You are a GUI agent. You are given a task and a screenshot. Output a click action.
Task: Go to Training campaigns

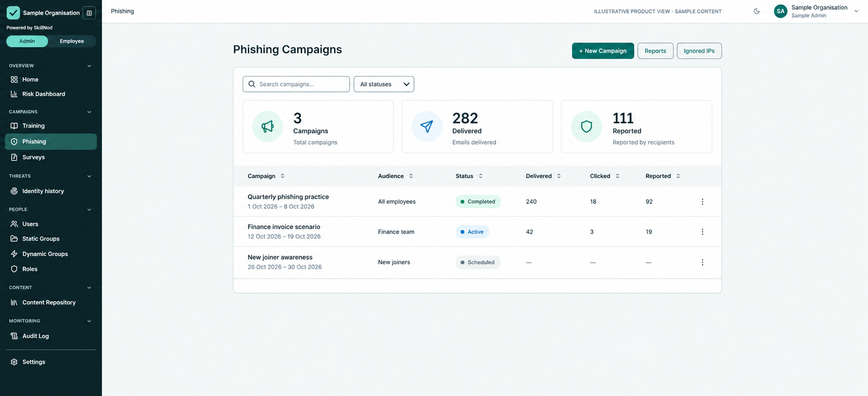tap(50, 126)
